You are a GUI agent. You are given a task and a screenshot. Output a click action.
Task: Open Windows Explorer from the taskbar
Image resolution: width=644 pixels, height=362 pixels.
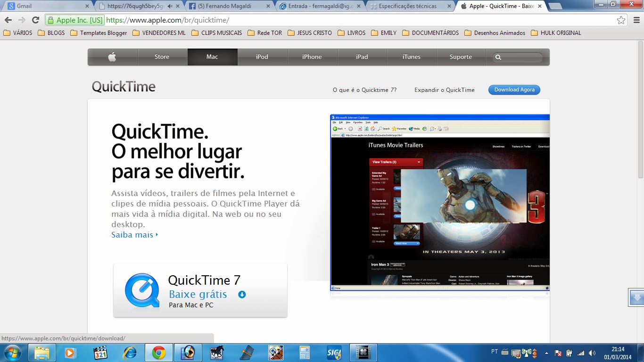pyautogui.click(x=42, y=353)
